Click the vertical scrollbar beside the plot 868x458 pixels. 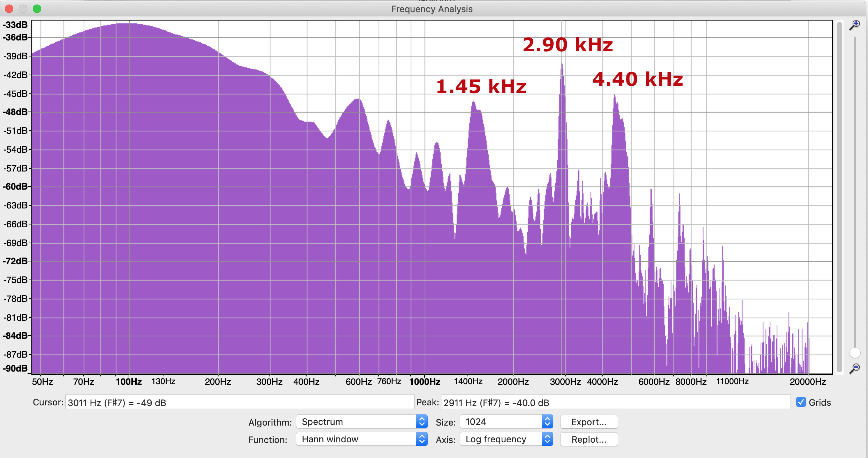pyautogui.click(x=839, y=197)
